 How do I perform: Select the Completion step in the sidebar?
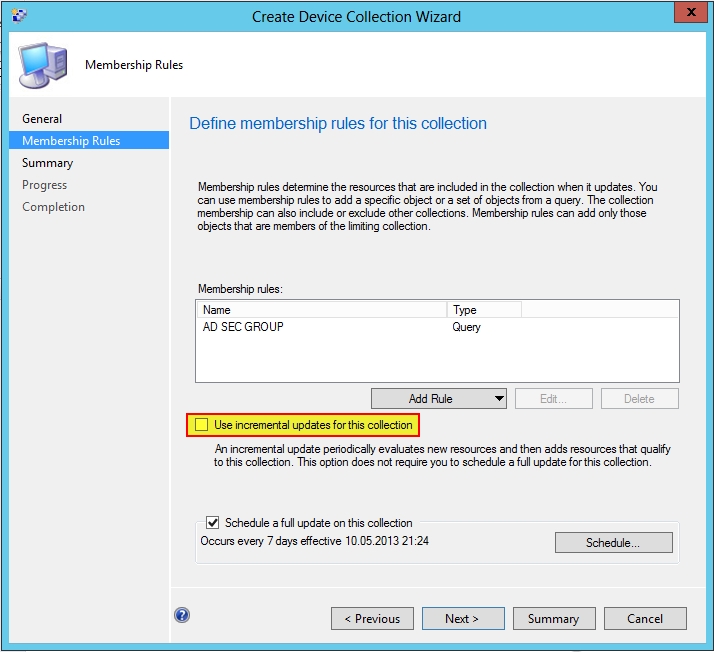(x=53, y=207)
